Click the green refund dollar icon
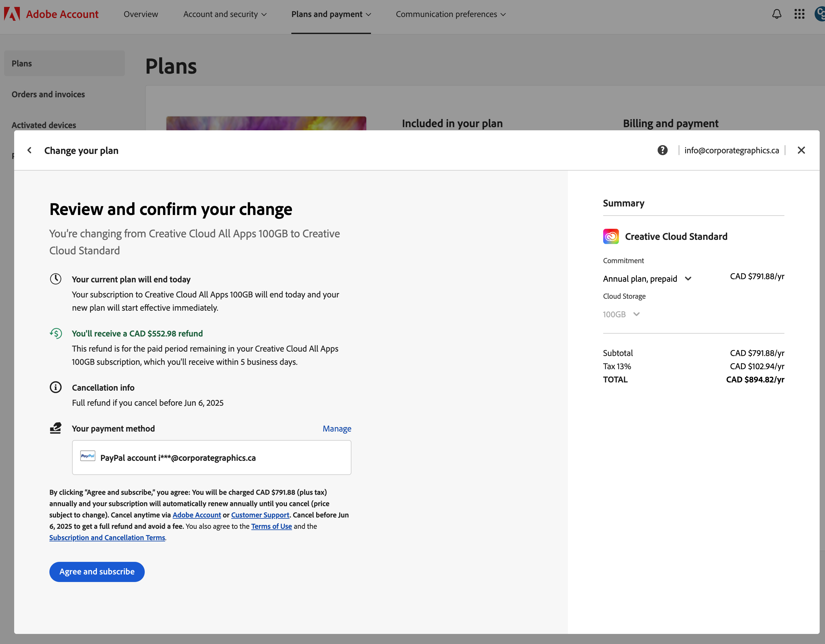This screenshot has width=825, height=644. click(x=55, y=333)
